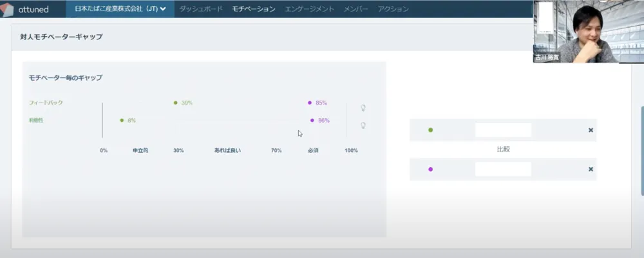Click the video thumbnail of 古川 裕實
This screenshot has height=258, width=644.
[x=576, y=31]
